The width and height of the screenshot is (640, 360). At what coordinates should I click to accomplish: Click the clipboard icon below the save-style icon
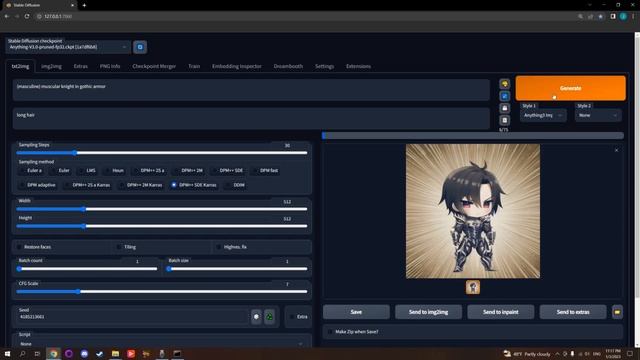click(504, 120)
